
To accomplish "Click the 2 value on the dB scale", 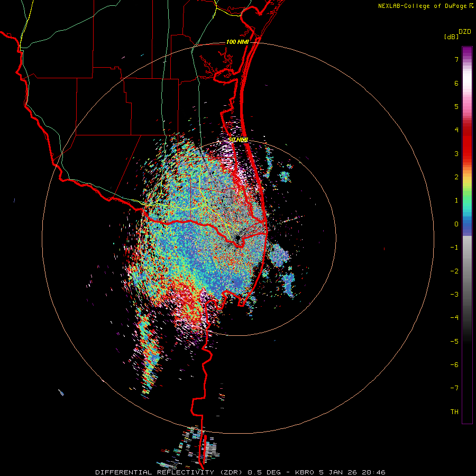I will (x=456, y=177).
